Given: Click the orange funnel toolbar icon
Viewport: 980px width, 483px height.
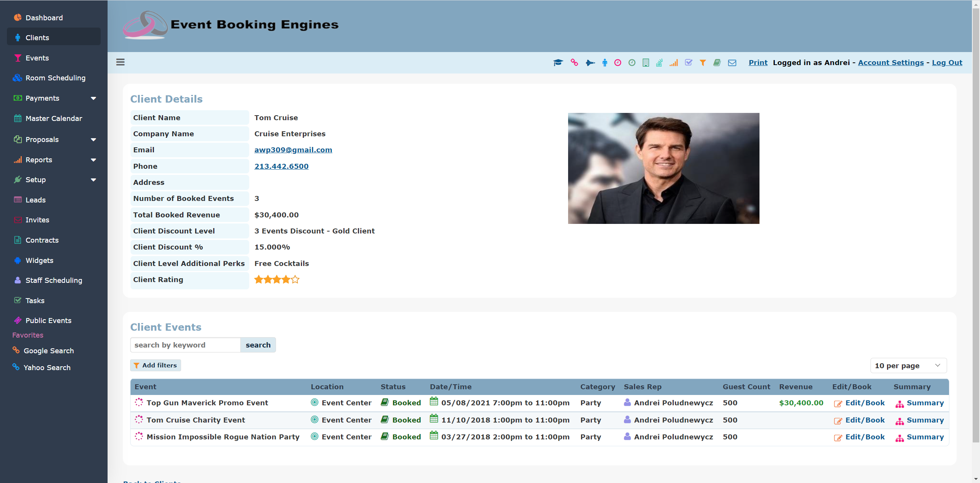Looking at the screenshot, I should (x=702, y=63).
